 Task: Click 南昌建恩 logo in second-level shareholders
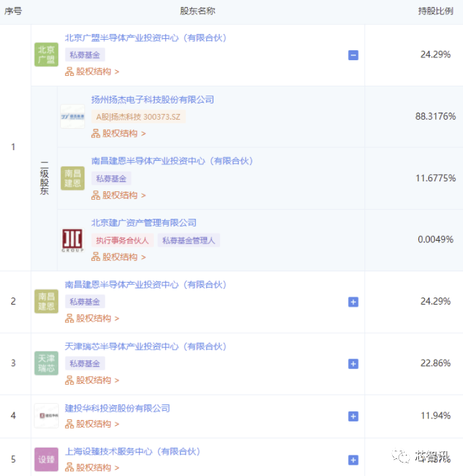(x=72, y=178)
